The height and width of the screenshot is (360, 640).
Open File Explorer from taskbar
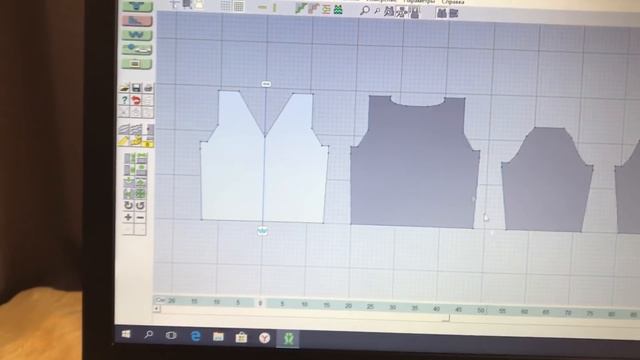click(x=218, y=337)
